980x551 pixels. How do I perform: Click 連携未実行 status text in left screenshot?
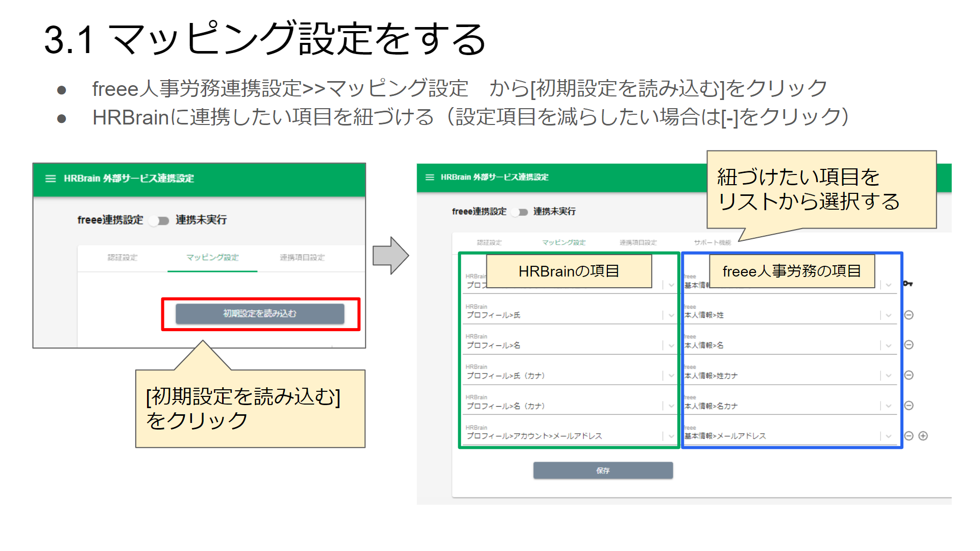(x=201, y=220)
